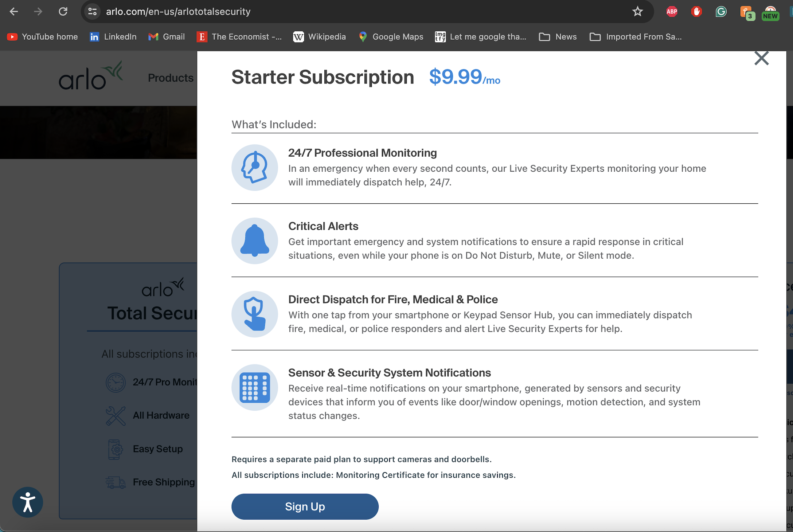Click the hand-shaped blocker extension icon

coord(696,11)
